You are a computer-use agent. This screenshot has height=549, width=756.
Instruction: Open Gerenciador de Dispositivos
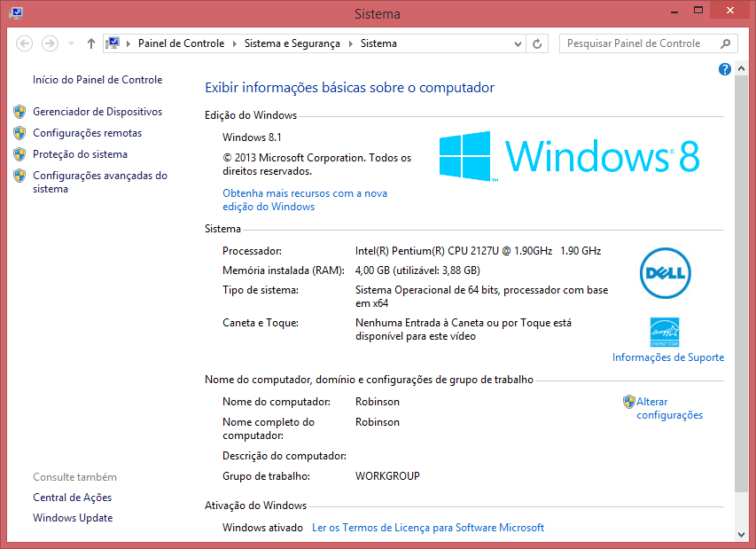[97, 112]
